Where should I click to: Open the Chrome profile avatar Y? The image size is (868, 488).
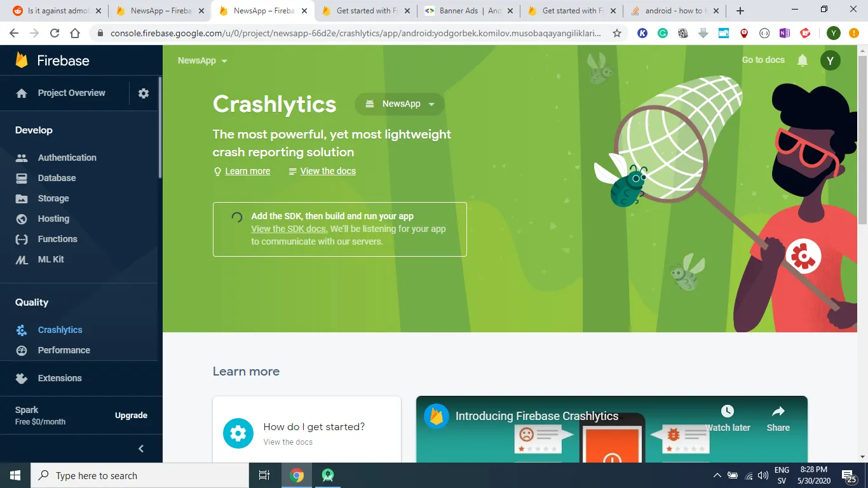pos(833,34)
